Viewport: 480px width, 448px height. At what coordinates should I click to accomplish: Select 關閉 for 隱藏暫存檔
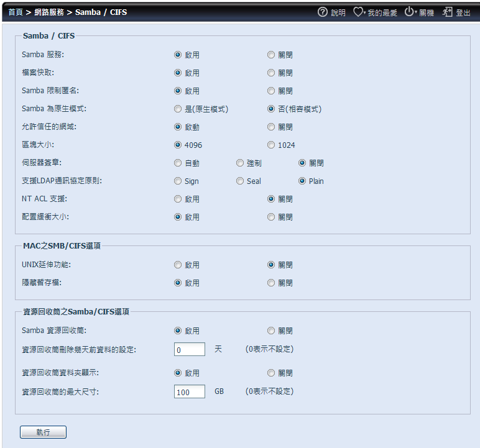point(271,283)
